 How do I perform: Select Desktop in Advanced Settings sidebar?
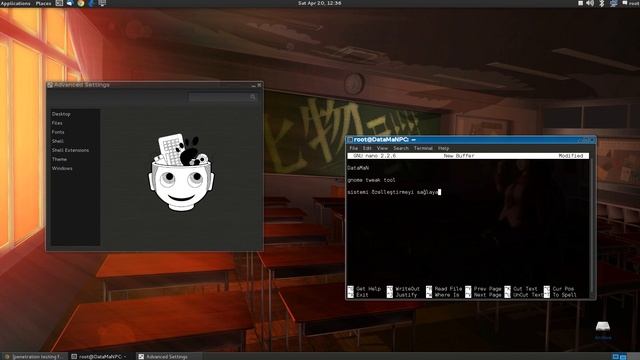(x=61, y=114)
